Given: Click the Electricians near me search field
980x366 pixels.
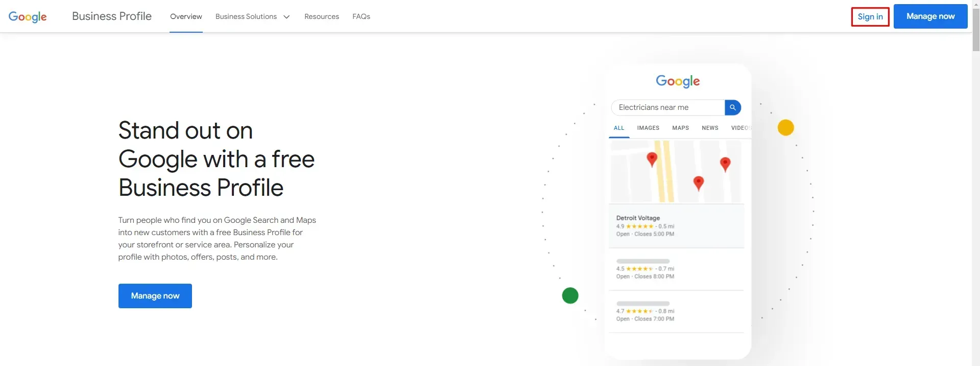Looking at the screenshot, I should click(668, 107).
